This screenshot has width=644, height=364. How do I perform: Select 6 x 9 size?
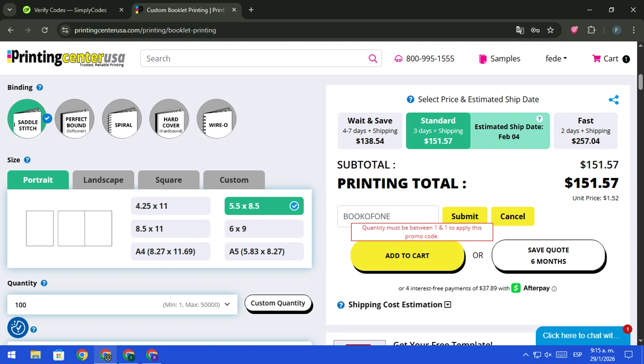tap(264, 229)
